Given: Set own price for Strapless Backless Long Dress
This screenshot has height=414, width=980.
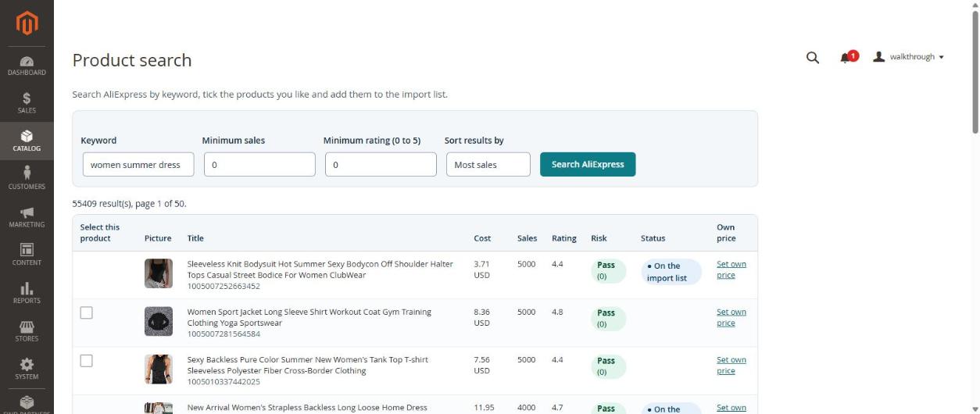Looking at the screenshot, I should [x=731, y=408].
